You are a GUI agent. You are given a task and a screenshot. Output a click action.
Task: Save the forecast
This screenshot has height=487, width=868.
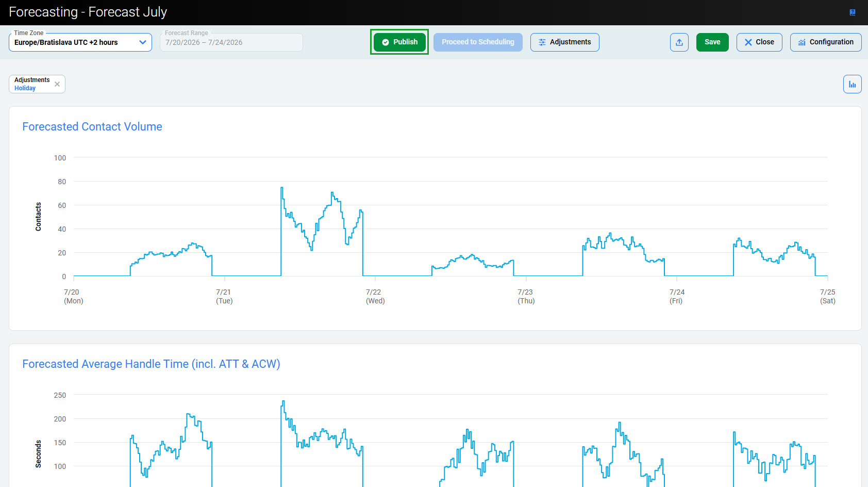712,42
